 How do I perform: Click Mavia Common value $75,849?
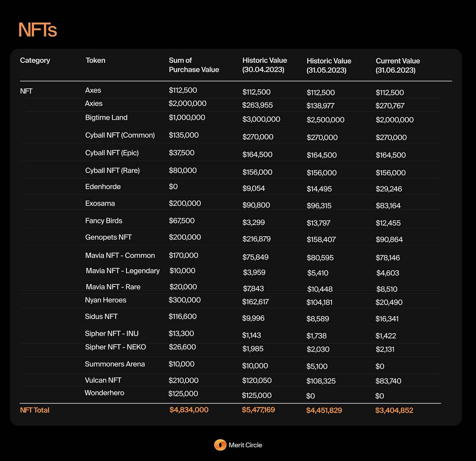[x=255, y=257]
